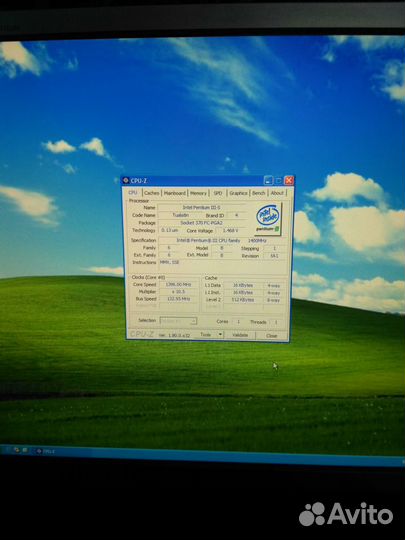Viewport: 405px width, 540px height.
Task: Click the Threads count value
Action: coord(276,322)
